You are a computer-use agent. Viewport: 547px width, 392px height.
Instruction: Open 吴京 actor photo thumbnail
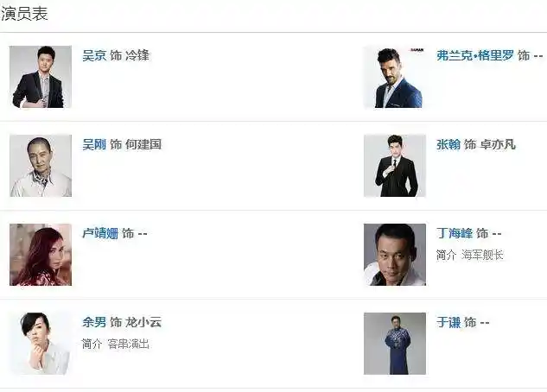pos(41,77)
